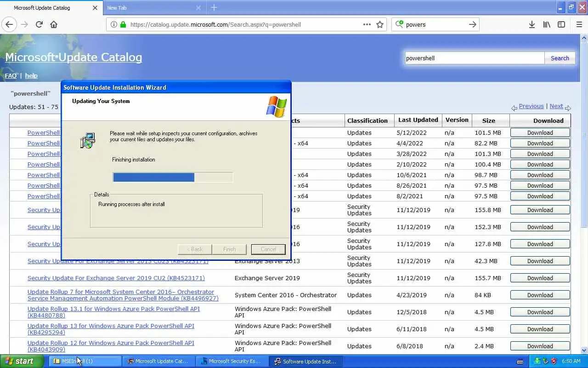This screenshot has width=588, height=368.
Task: Click the green download-arrow tray icon
Action: [537, 361]
